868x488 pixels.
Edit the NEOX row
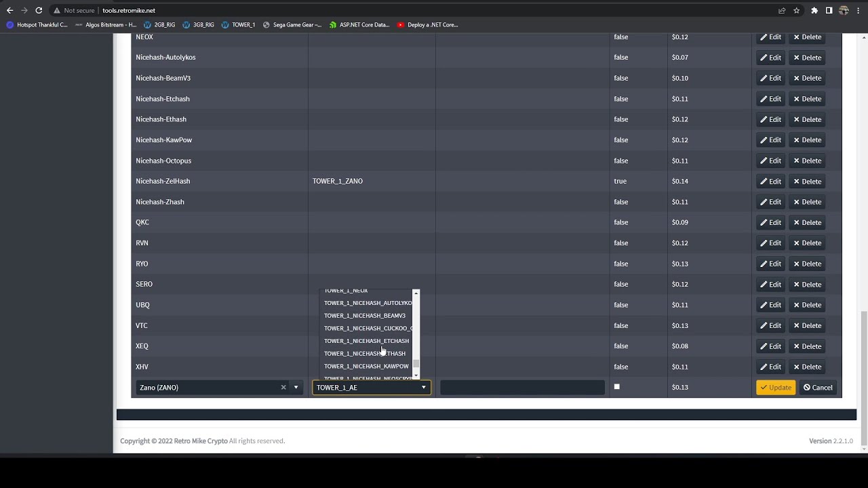coord(770,37)
